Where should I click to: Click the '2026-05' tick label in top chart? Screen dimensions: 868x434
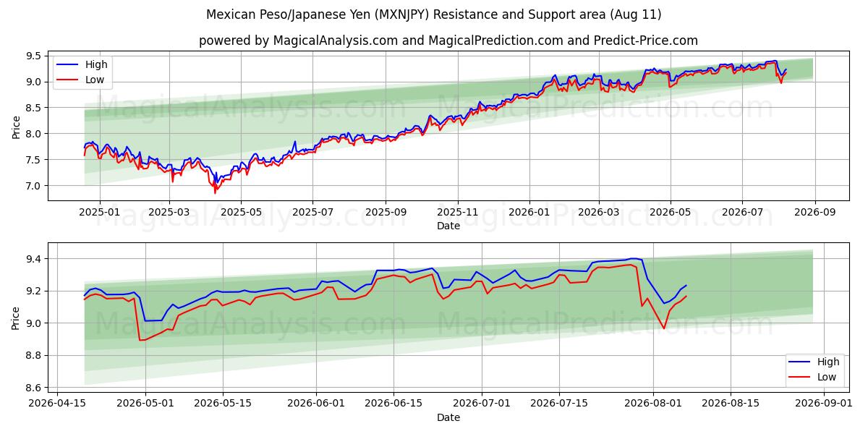click(x=671, y=213)
